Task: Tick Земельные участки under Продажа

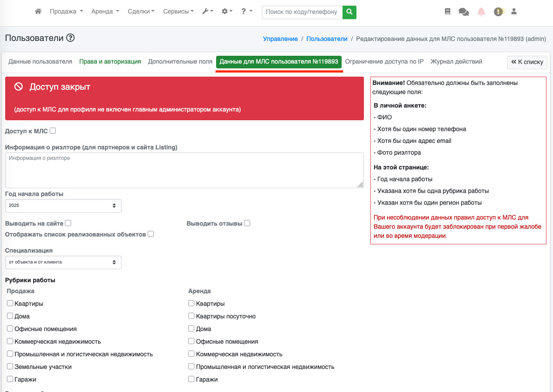Action: tap(10, 367)
